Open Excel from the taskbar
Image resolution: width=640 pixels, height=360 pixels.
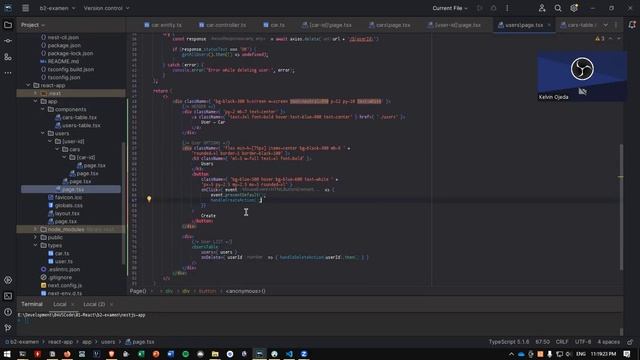(x=141, y=354)
